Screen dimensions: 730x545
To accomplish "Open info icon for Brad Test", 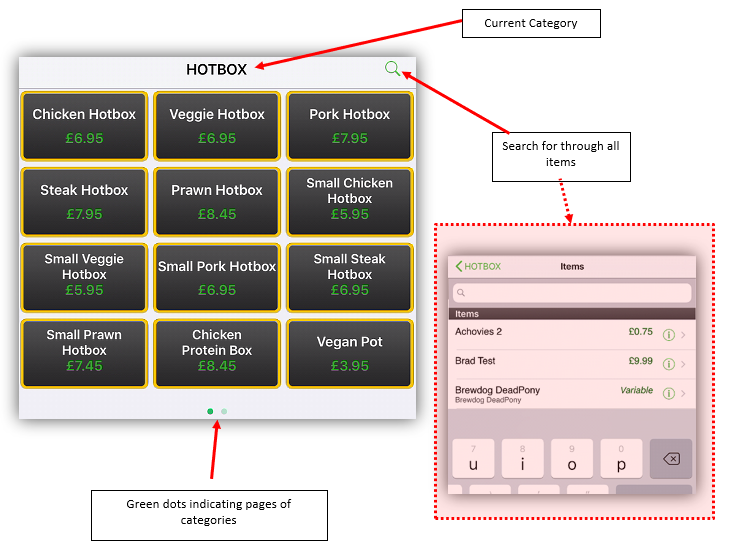I will (669, 364).
